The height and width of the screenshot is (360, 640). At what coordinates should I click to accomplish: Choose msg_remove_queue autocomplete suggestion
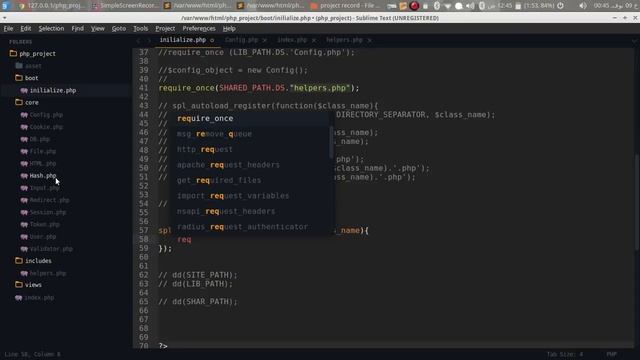coord(251,134)
